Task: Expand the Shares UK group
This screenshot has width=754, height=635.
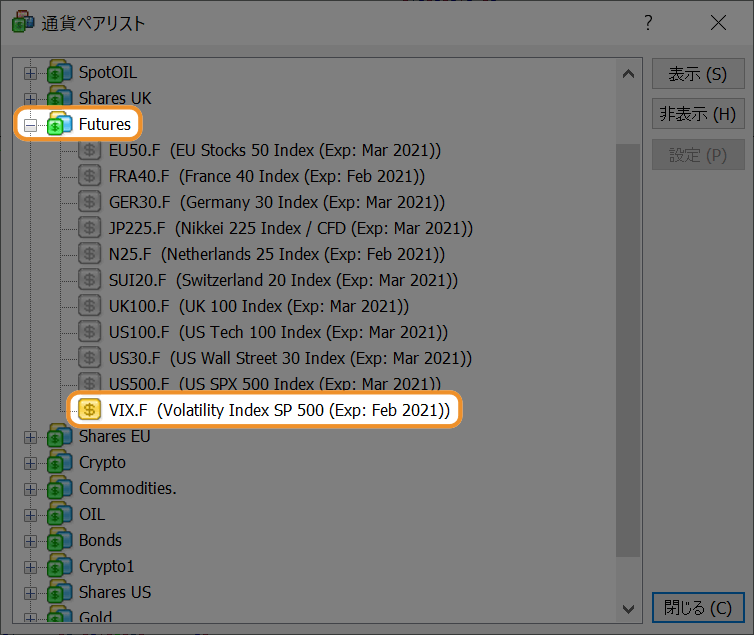Action: pos(30,100)
